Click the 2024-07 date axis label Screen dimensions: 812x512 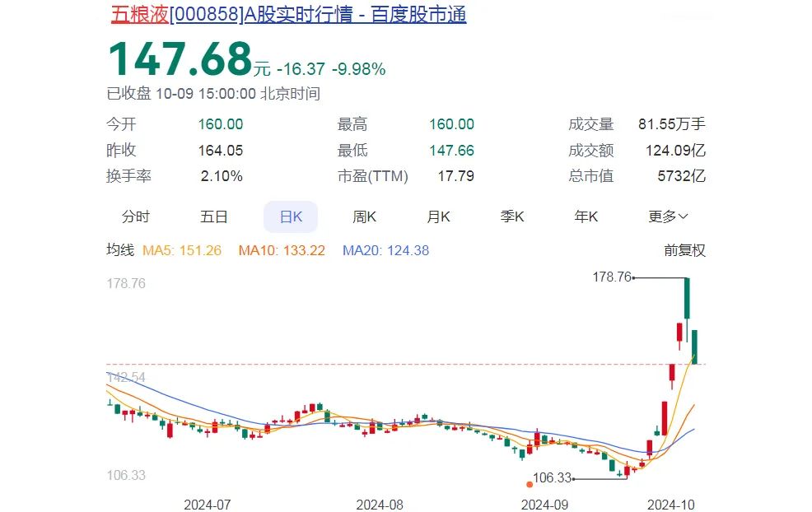pyautogui.click(x=208, y=505)
